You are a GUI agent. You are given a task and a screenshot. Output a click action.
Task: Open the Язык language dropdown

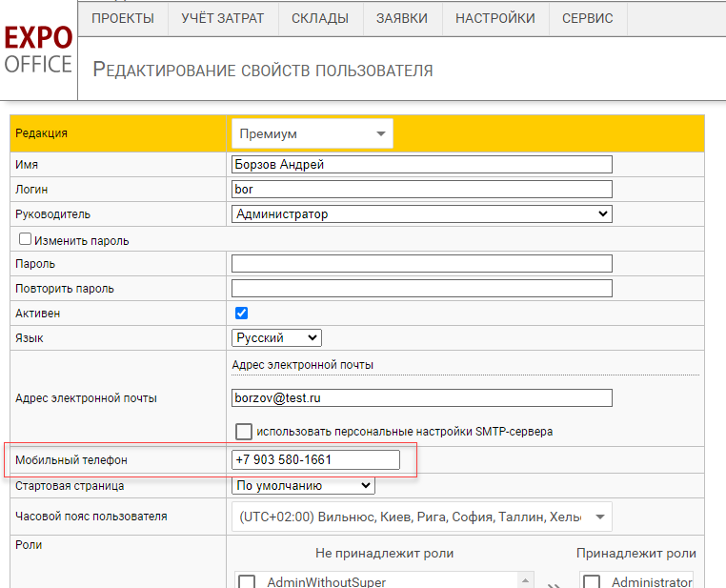tap(276, 337)
